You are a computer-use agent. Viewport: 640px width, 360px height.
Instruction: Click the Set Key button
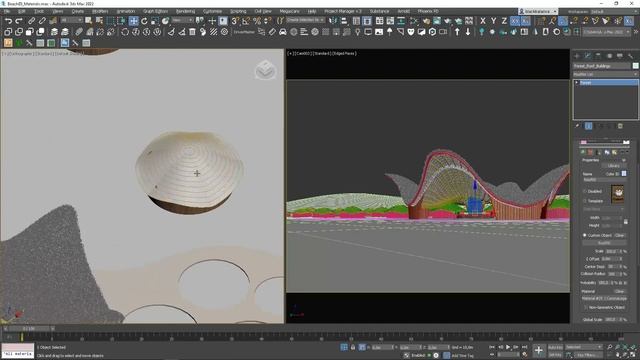click(x=555, y=355)
